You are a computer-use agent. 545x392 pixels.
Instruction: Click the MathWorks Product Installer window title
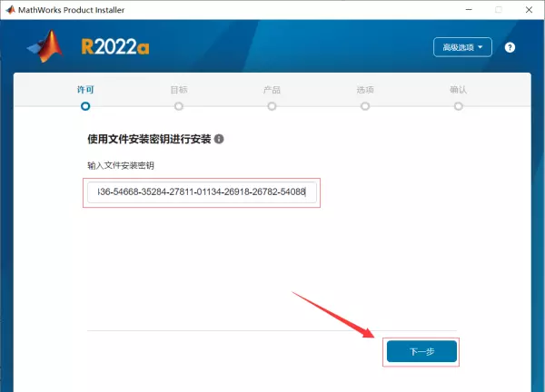coord(71,10)
